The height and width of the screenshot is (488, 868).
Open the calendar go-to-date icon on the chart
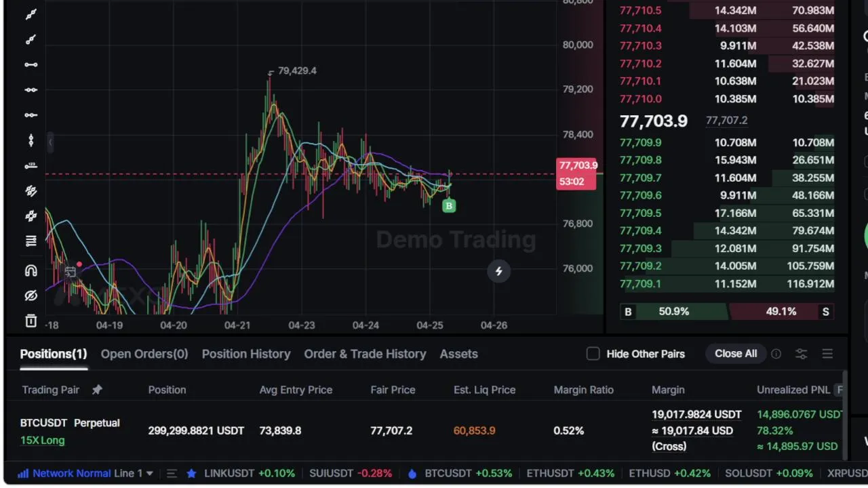(70, 271)
